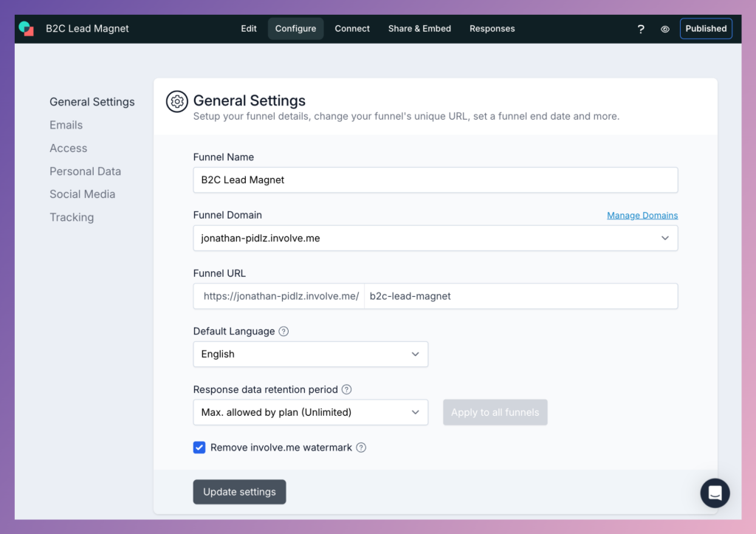Click the Manage Domains link
756x534 pixels.
tap(642, 215)
